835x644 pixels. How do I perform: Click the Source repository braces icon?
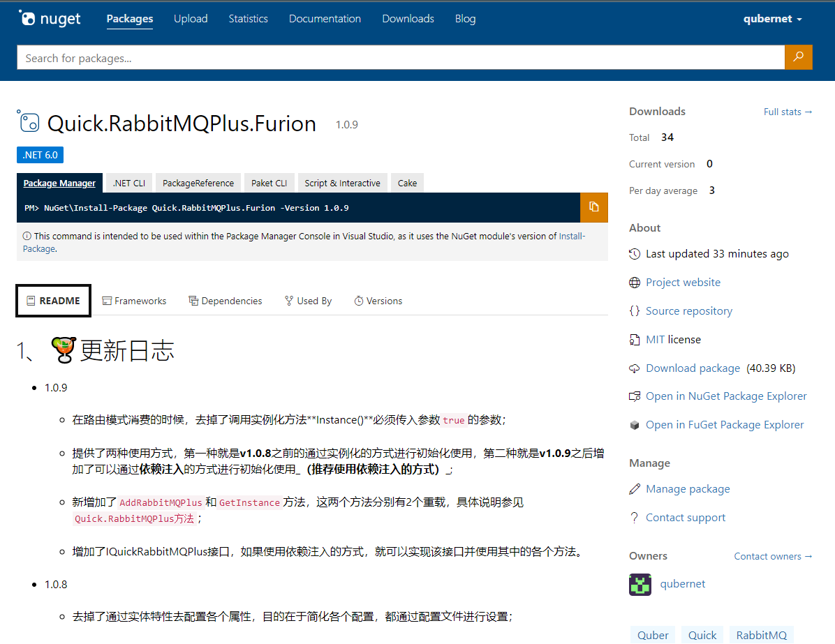click(635, 310)
